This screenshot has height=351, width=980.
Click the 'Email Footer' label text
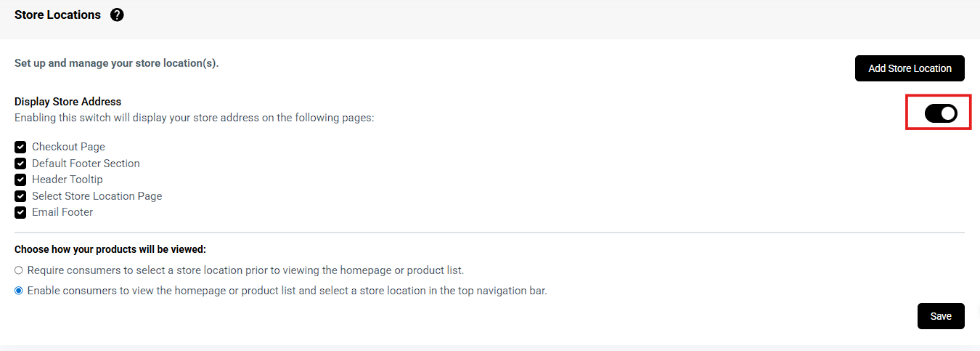pos(62,212)
